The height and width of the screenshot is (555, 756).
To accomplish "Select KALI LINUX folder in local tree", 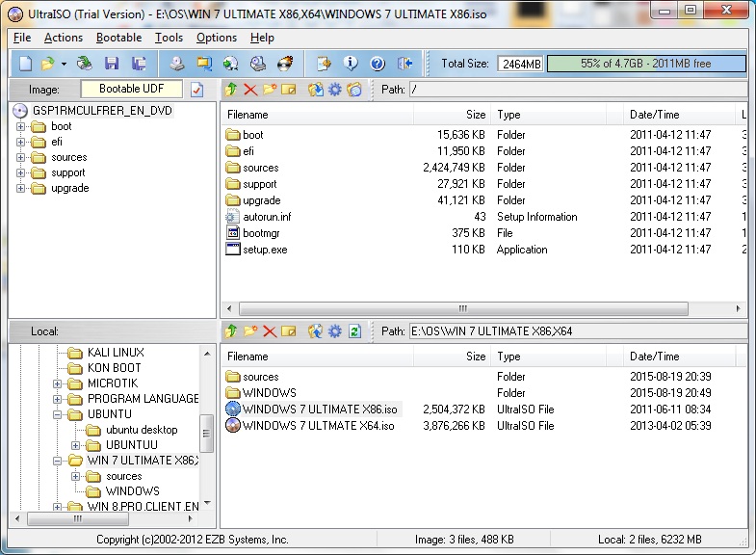I will pyautogui.click(x=116, y=353).
